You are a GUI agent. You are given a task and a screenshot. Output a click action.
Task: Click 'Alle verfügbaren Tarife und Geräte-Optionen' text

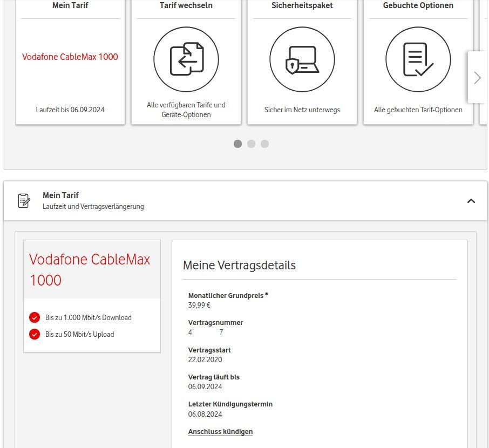[x=186, y=110]
